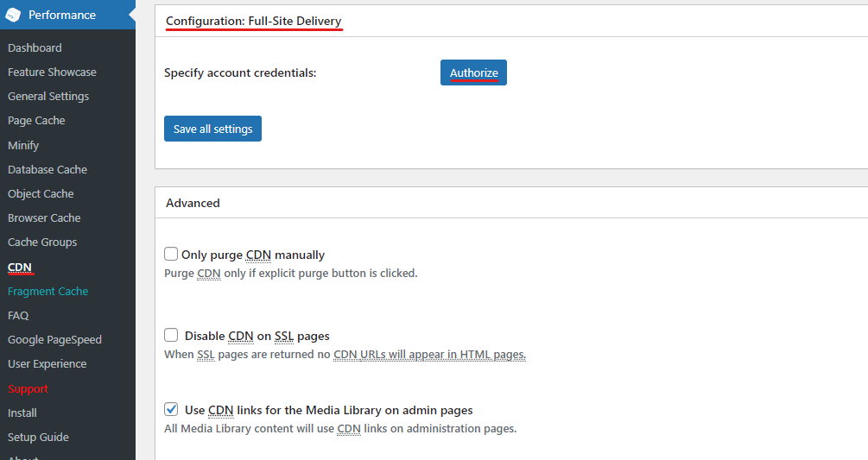Click 'CDN URLs will appear in HTML pages' text
This screenshot has width=868, height=460.
429,355
